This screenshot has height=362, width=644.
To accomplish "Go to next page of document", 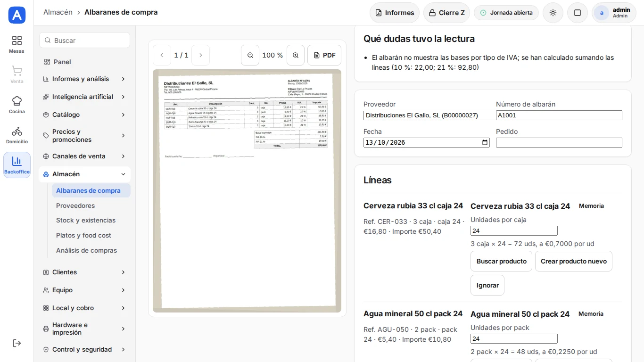I will (200, 55).
